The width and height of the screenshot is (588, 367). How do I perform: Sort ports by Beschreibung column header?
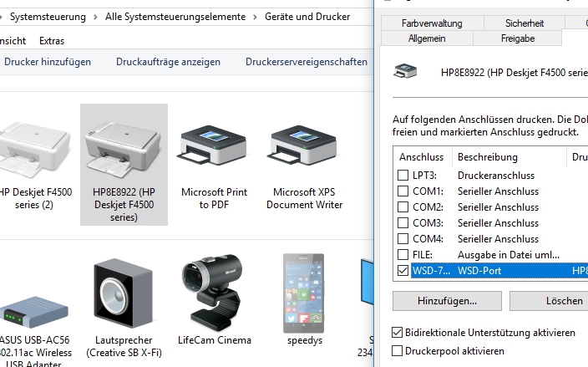[509, 157]
